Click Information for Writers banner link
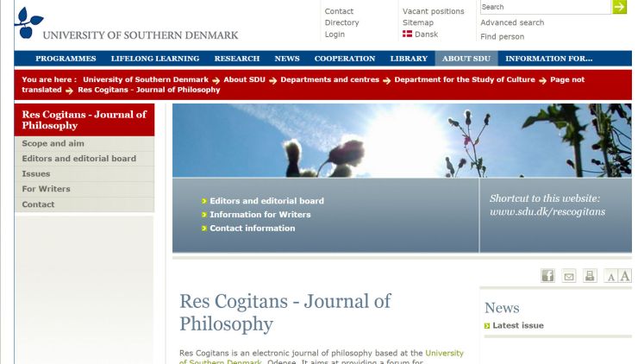 pos(260,215)
